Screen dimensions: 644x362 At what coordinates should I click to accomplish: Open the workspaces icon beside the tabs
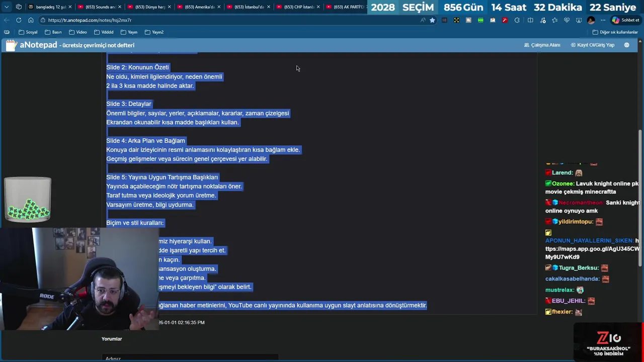click(x=19, y=7)
